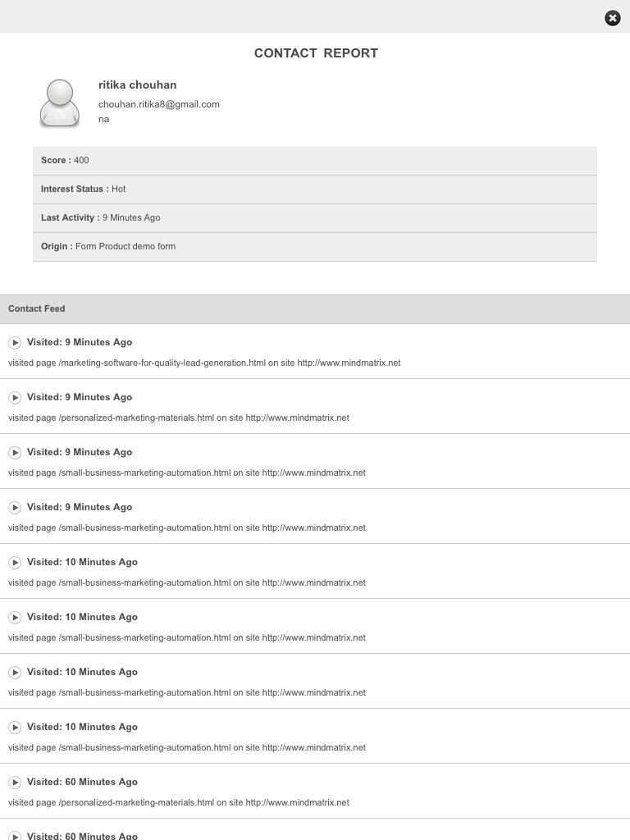630x840 pixels.
Task: Click arrow icon of fourth 9-minute visit
Action: pos(15,507)
